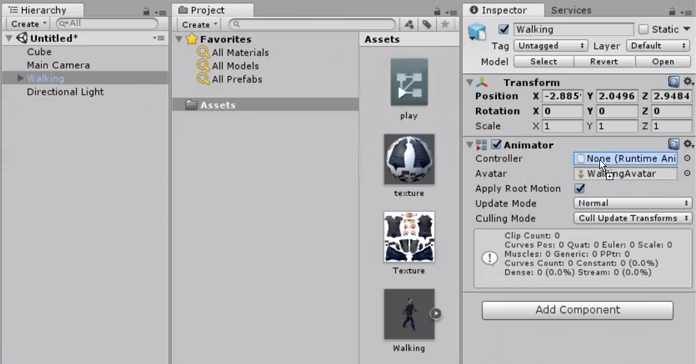Click the All Prefabs search icon
Image resolution: width=696 pixels, height=364 pixels.
(203, 79)
